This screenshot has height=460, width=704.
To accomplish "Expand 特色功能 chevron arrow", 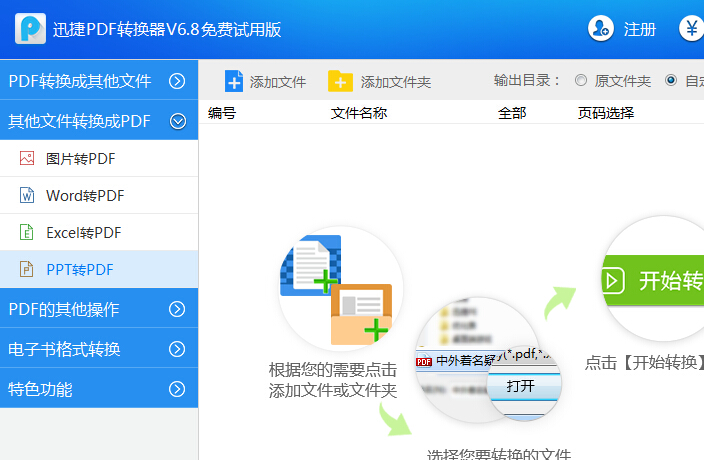I will (177, 389).
